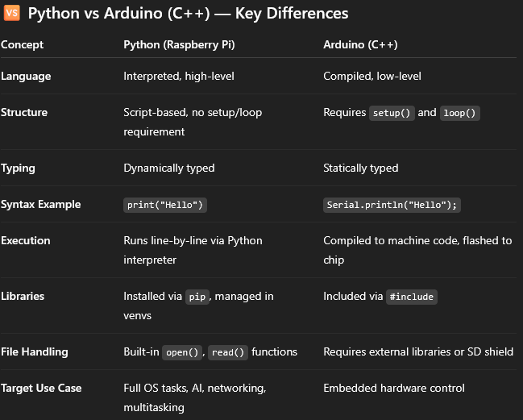
Task: Click the setup() code snippet
Action: point(392,113)
